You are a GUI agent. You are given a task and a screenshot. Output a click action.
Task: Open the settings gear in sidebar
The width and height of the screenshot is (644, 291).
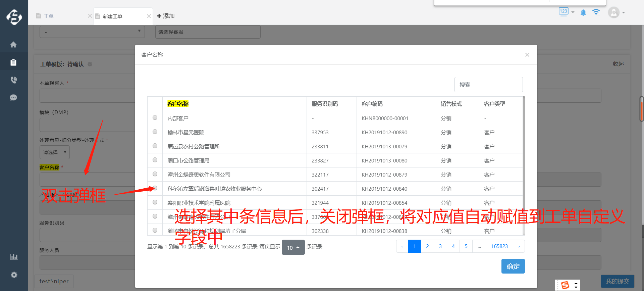pyautogui.click(x=14, y=275)
